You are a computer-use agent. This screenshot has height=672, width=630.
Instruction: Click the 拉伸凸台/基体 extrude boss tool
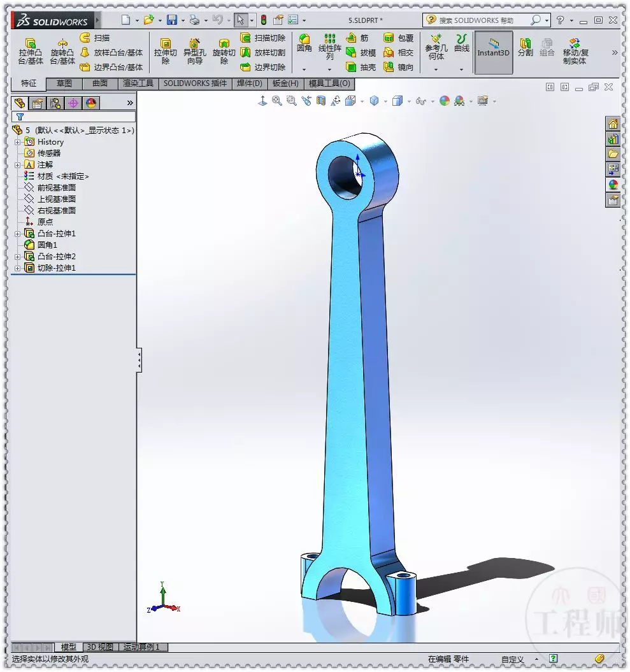[31, 52]
